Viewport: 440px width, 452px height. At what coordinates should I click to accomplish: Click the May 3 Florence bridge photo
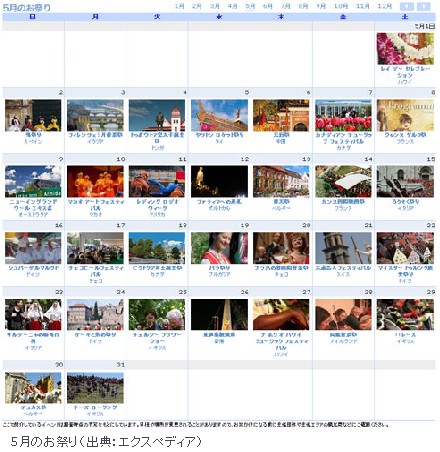[95, 115]
